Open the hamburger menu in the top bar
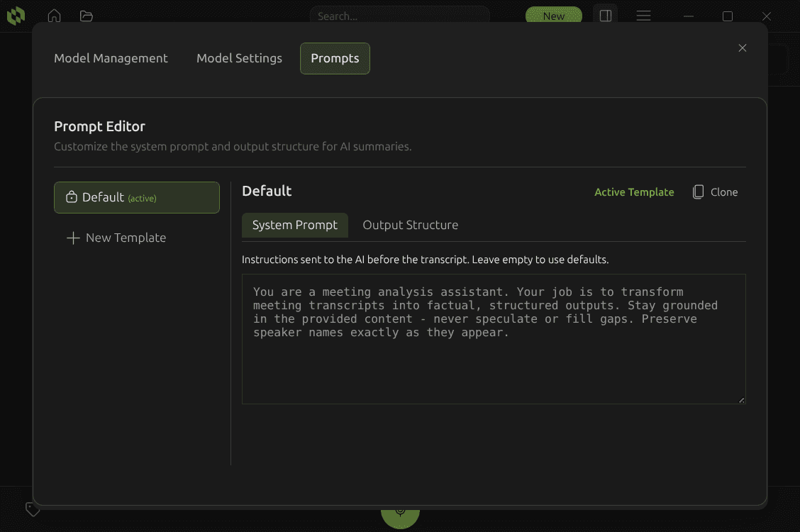The width and height of the screenshot is (800, 532). pyautogui.click(x=643, y=16)
